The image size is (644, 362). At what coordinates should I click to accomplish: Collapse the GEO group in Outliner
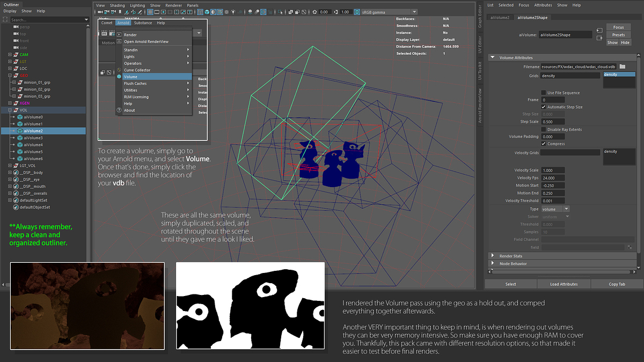(10, 76)
